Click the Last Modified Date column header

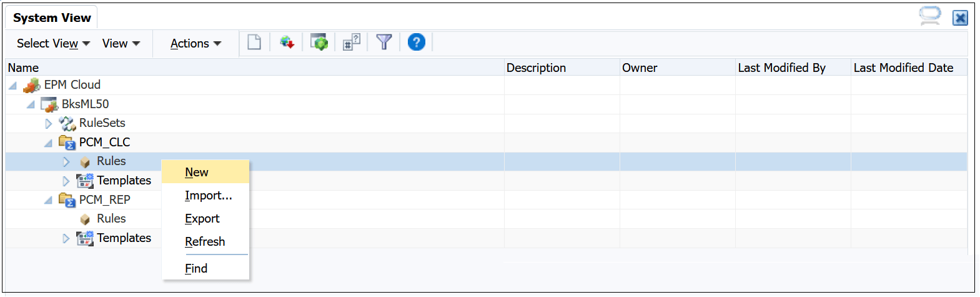click(909, 68)
